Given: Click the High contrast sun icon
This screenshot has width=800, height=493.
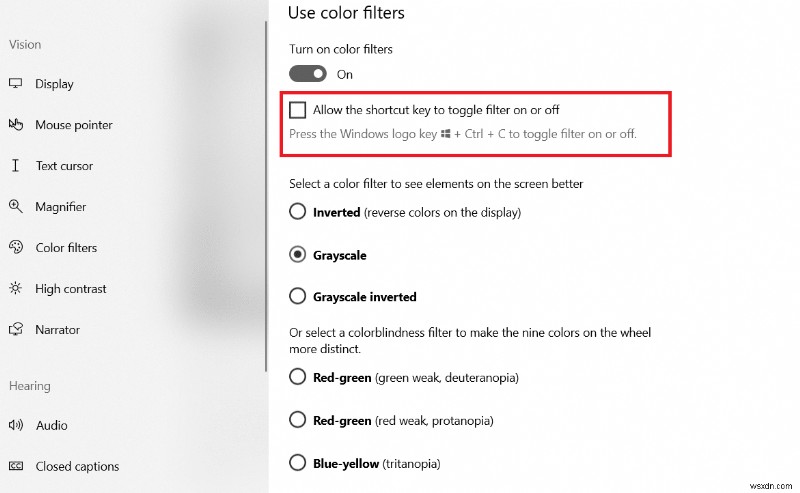Looking at the screenshot, I should (x=16, y=289).
